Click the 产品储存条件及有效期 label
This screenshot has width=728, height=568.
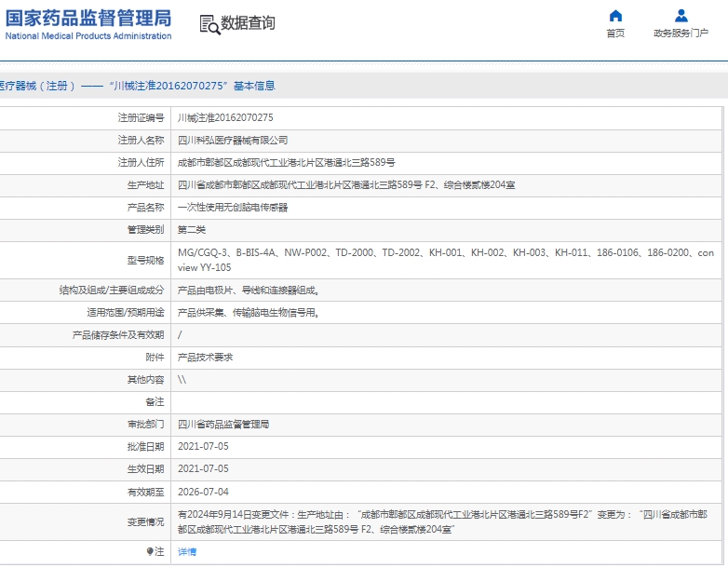point(118,335)
